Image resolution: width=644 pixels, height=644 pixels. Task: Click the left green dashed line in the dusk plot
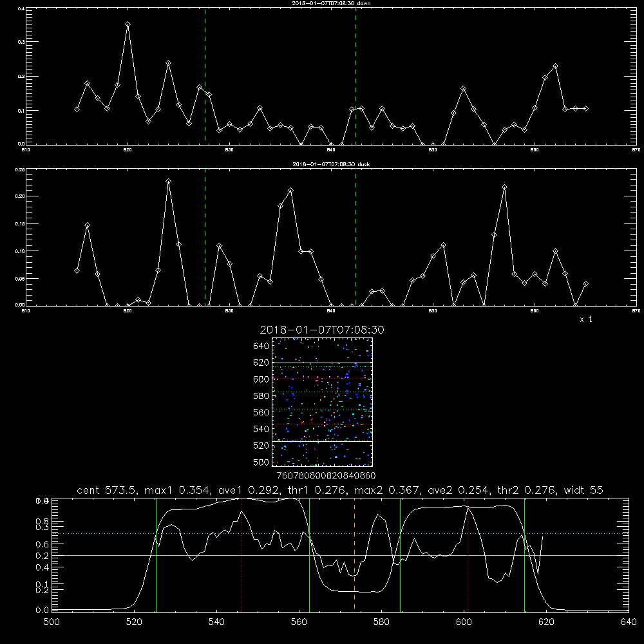pos(205,238)
